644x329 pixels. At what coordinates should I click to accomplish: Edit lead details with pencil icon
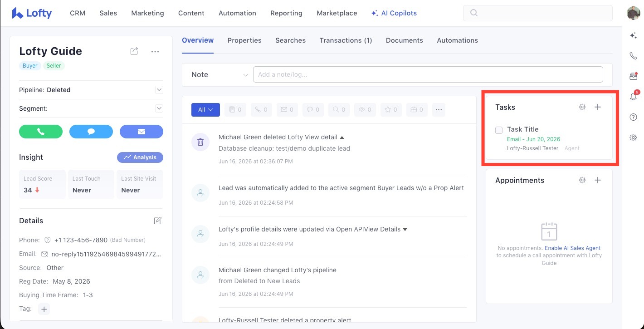tap(157, 221)
